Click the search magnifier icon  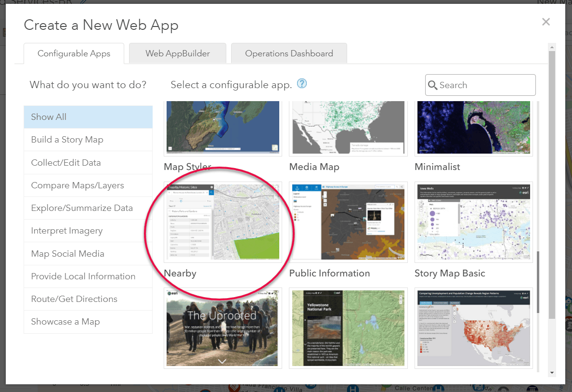[x=433, y=85]
